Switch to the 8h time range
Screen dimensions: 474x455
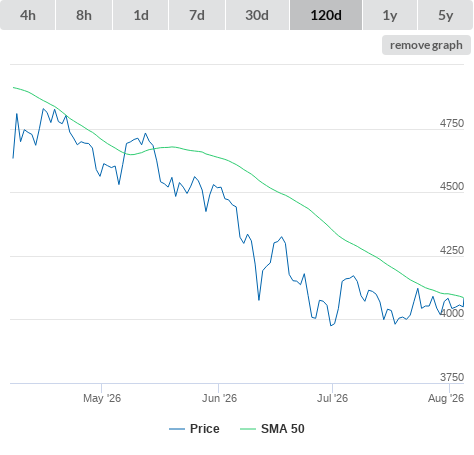pyautogui.click(x=84, y=15)
